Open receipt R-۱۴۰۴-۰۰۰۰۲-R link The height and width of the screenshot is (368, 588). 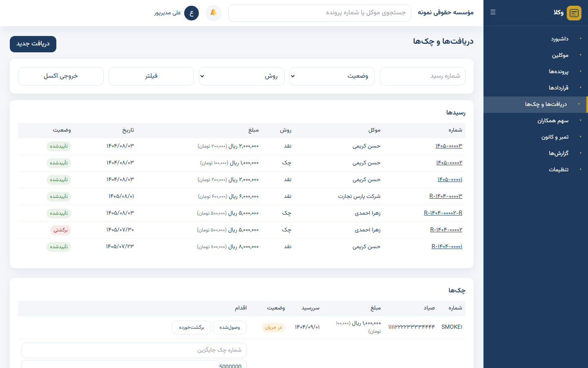(443, 213)
